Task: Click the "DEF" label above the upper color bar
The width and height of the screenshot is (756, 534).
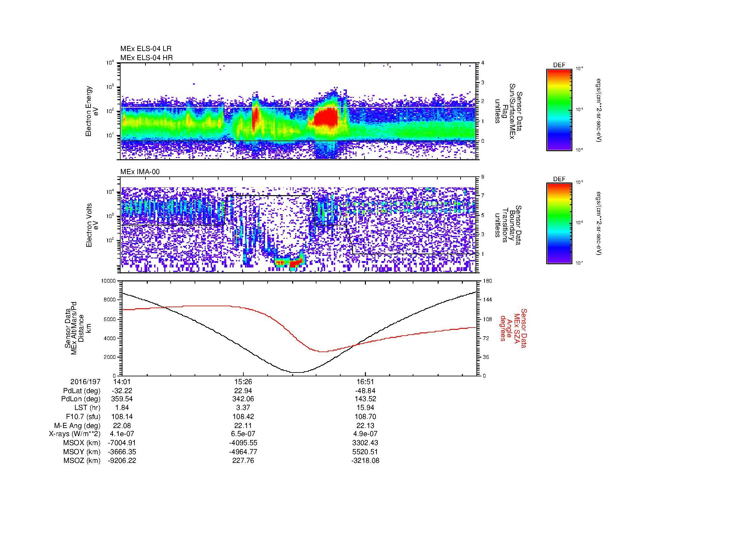Action: pyautogui.click(x=559, y=65)
